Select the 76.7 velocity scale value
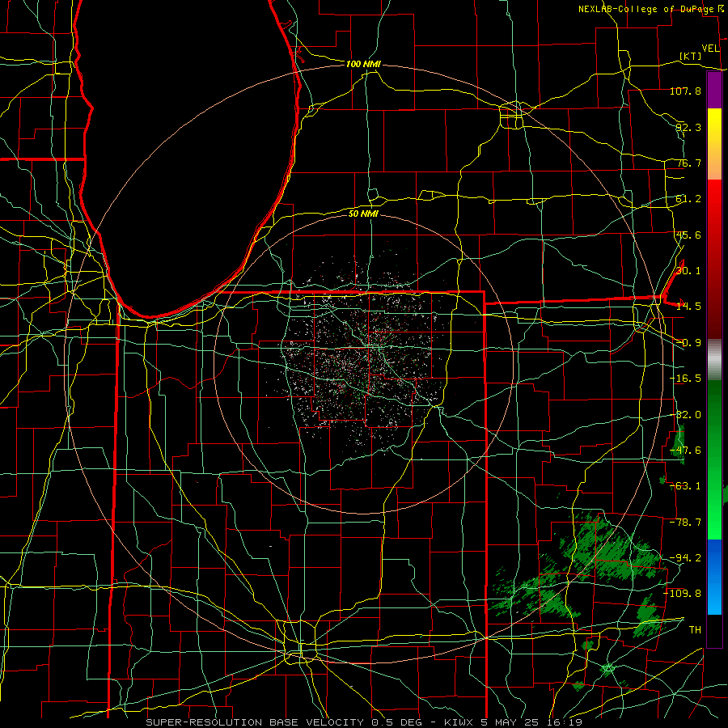Image resolution: width=728 pixels, height=728 pixels. pyautogui.click(x=688, y=163)
